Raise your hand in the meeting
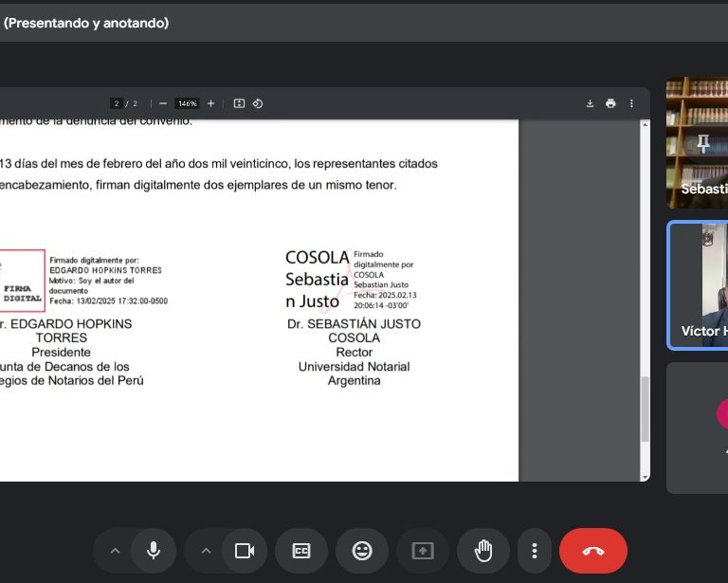Viewport: 728px width, 583px height. pos(483,551)
